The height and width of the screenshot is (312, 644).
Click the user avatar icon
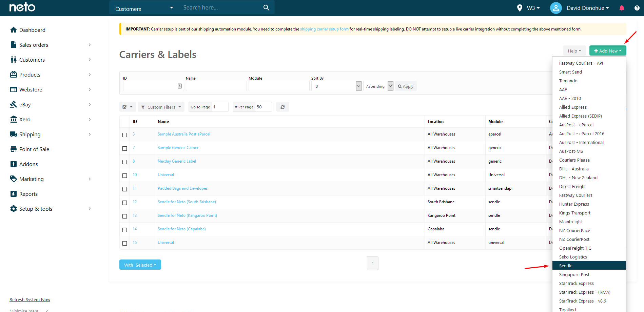point(556,8)
